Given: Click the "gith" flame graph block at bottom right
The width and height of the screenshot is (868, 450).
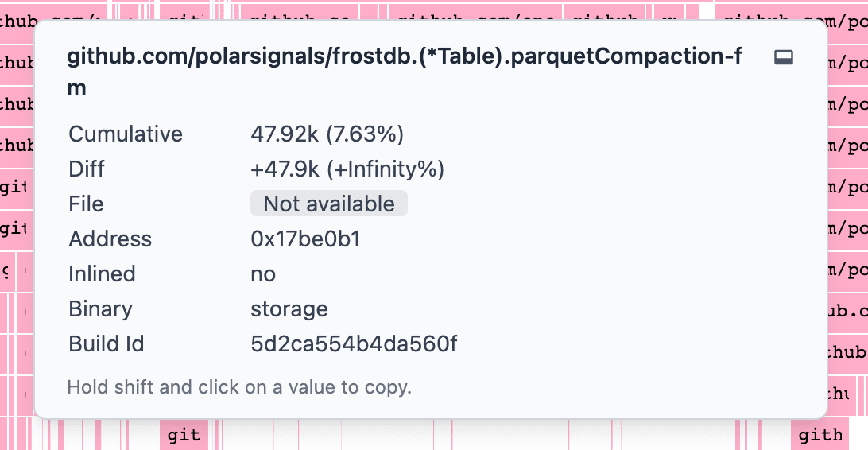Looking at the screenshot, I should [820, 435].
